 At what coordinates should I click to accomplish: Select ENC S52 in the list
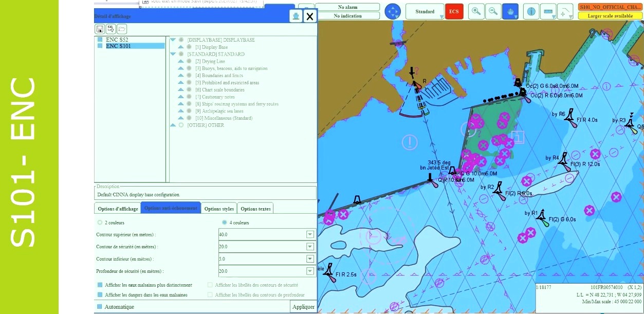118,39
